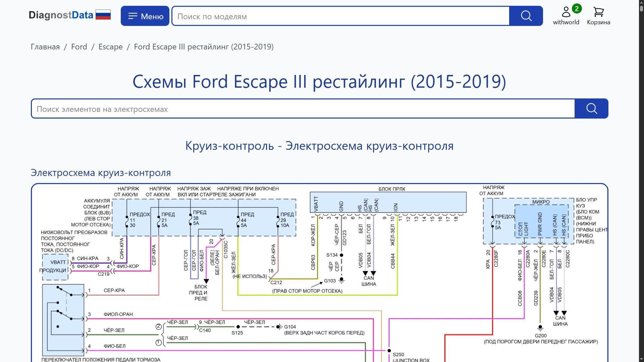Open the Меню hamburger button
644x362 pixels.
pos(145,16)
